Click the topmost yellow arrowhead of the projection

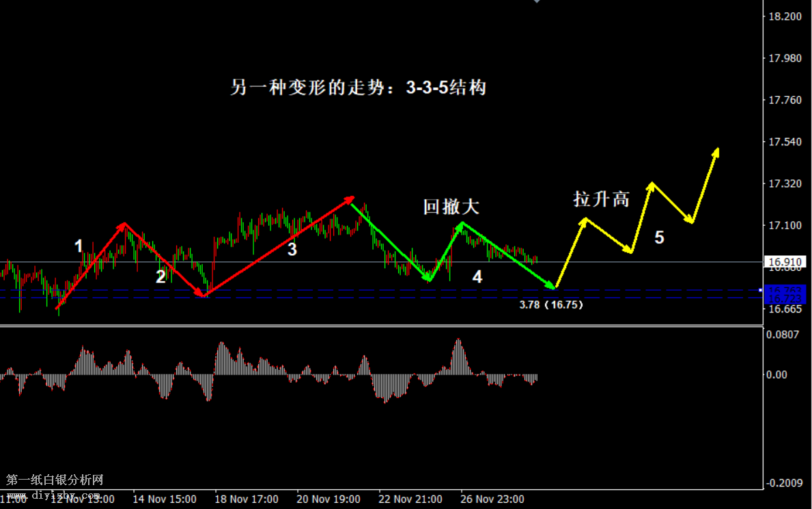pos(716,151)
